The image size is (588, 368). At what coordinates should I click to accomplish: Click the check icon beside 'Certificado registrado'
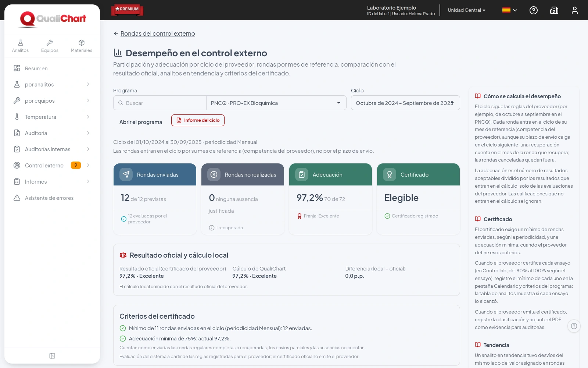click(387, 216)
